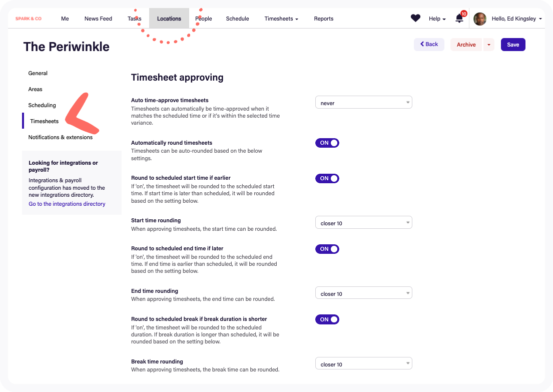Click the Archive dropdown caret arrow
The image size is (553, 392).
click(489, 45)
